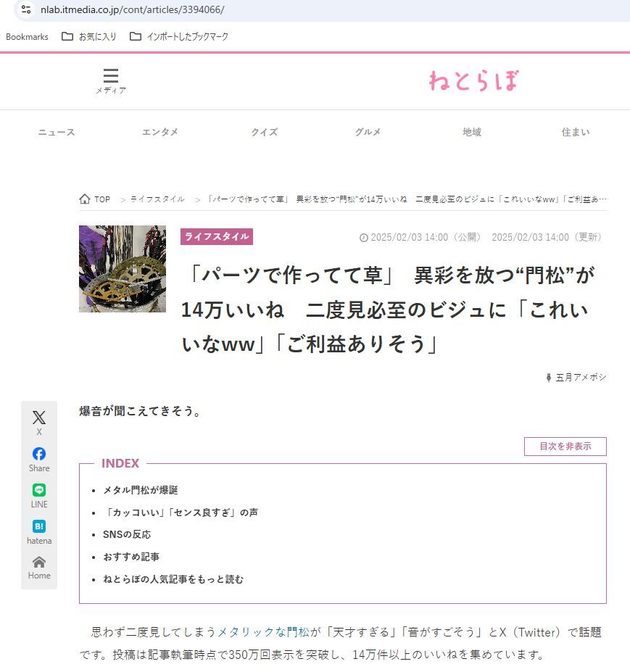Share article via LINE
This screenshot has width=630, height=672.
[39, 496]
